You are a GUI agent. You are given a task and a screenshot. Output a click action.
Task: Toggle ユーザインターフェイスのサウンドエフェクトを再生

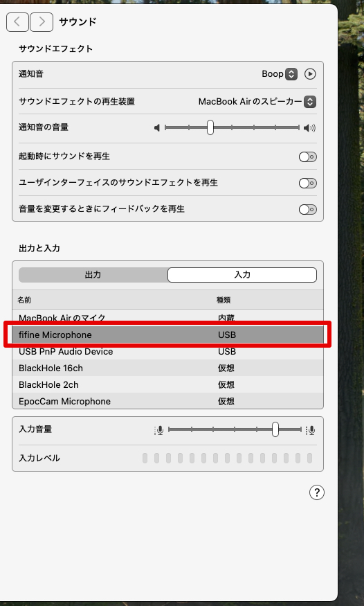click(308, 183)
